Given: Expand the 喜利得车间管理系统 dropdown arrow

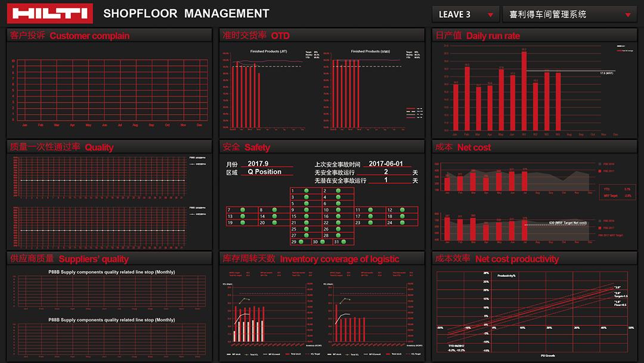Looking at the screenshot, I should (x=627, y=15).
